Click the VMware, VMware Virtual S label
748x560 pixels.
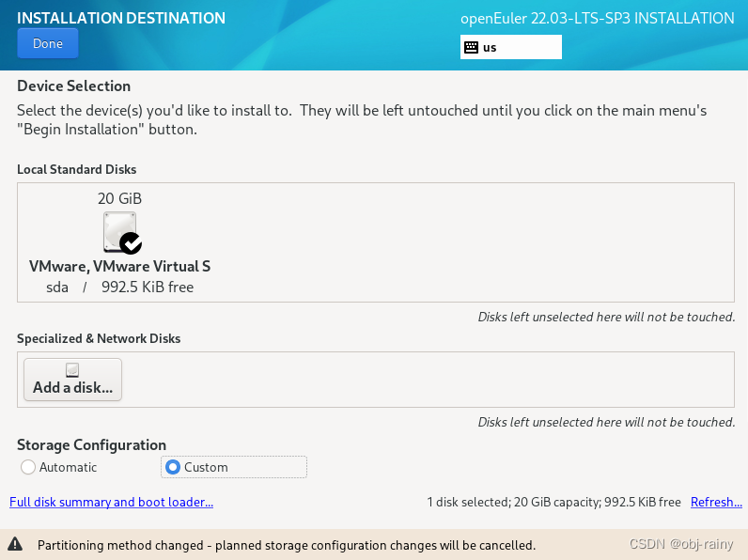pyautogui.click(x=119, y=266)
